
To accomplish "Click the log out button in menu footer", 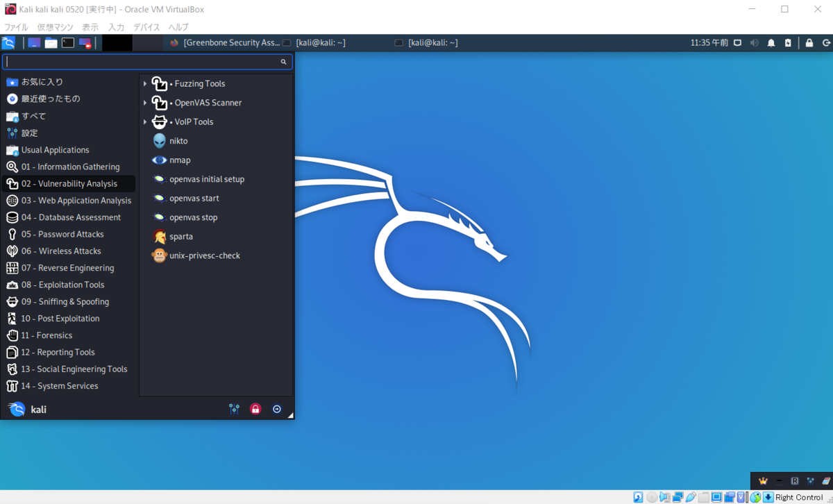I will click(x=277, y=409).
